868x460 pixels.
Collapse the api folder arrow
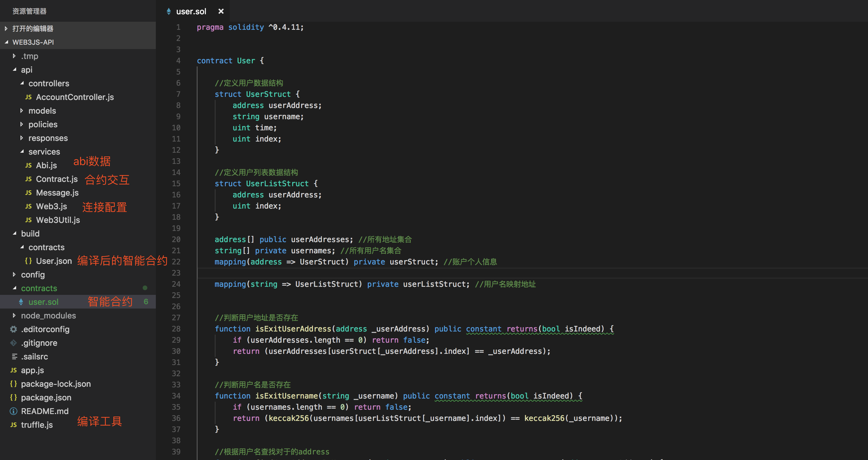14,70
